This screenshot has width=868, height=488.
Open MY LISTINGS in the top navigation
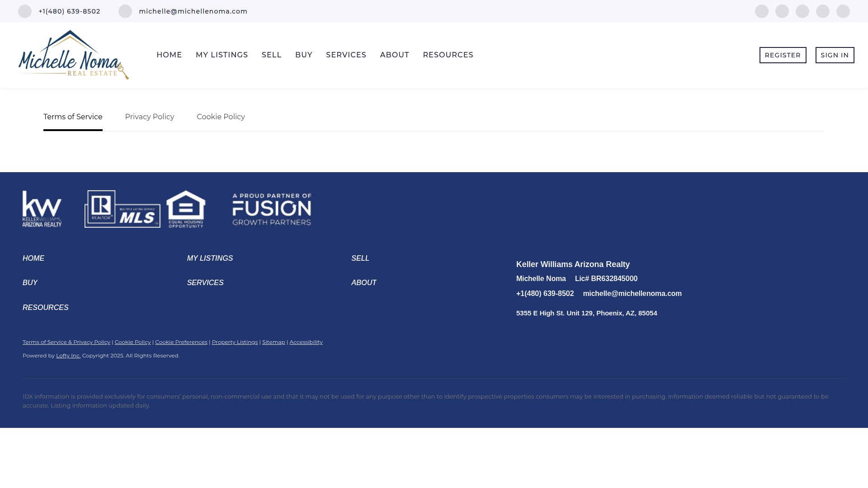(222, 55)
